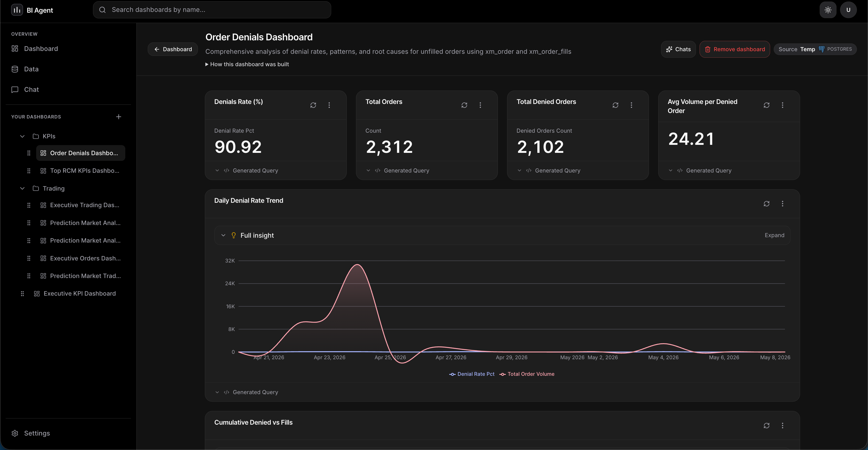Open Executive Orders Dashboard item
Screen dimensions: 868x450
tap(81, 258)
